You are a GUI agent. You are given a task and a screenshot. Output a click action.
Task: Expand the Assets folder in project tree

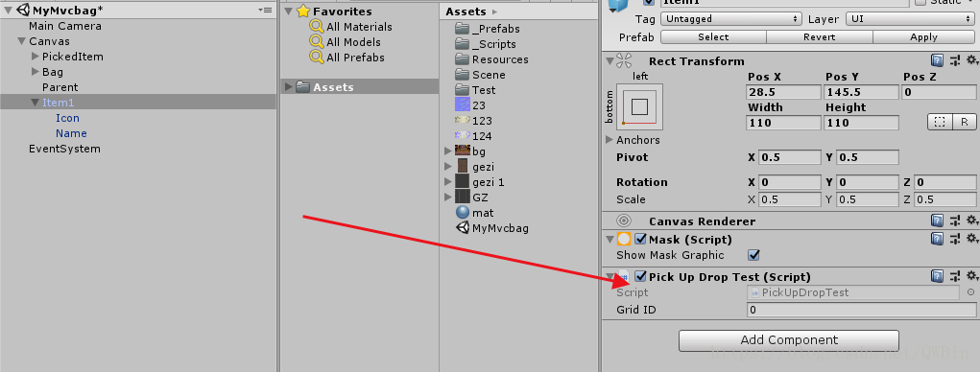point(289,86)
